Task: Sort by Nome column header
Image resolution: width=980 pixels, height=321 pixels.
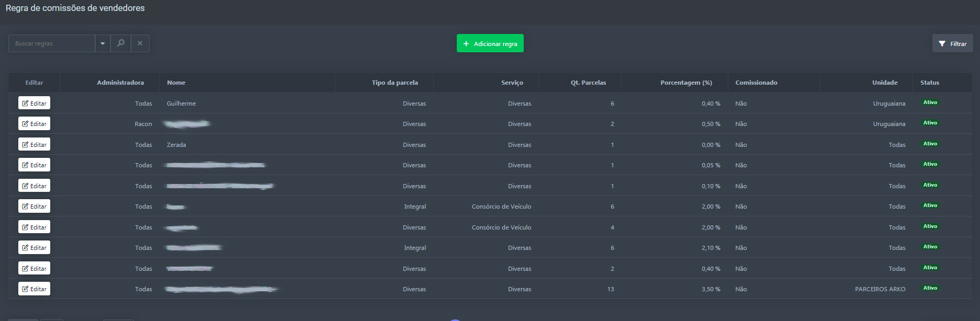Action: point(176,83)
